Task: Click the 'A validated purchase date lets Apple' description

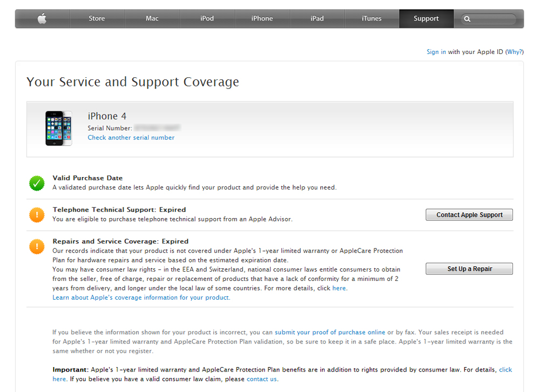Action: [194, 187]
